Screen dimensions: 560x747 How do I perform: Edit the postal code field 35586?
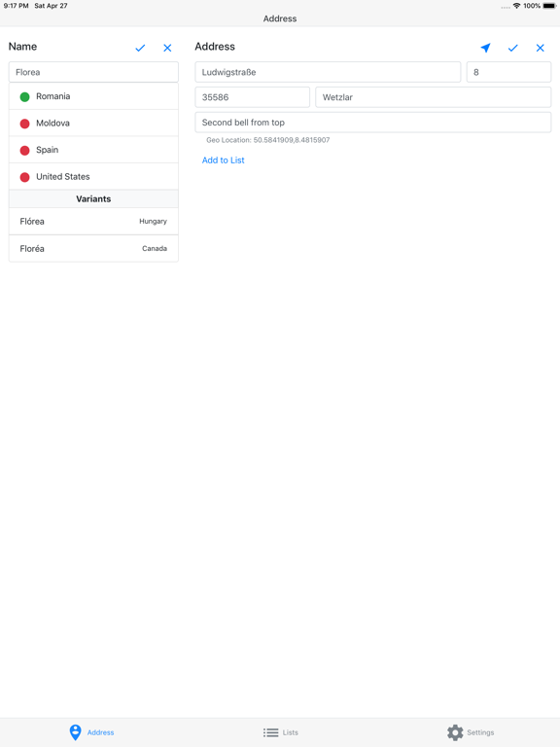(x=253, y=97)
